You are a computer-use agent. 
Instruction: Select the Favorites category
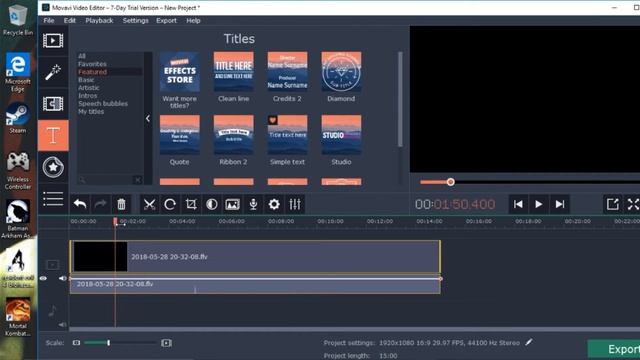[x=92, y=64]
